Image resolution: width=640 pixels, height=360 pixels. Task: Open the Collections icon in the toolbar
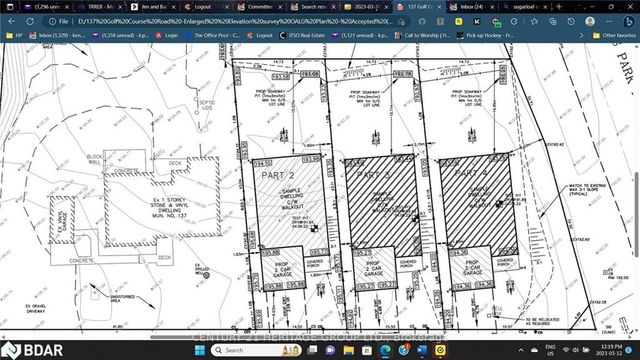coord(553,21)
